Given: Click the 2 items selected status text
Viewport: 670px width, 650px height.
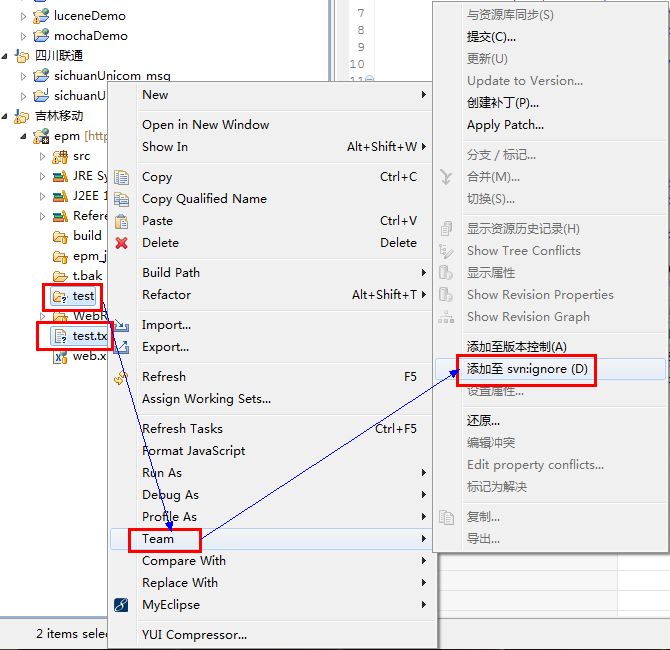Looking at the screenshot, I should coord(72,633).
